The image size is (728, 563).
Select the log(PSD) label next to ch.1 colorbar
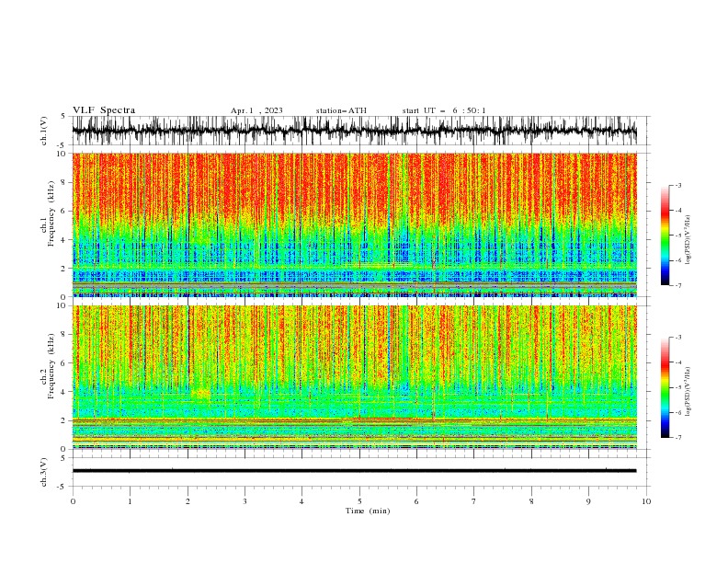688,240
